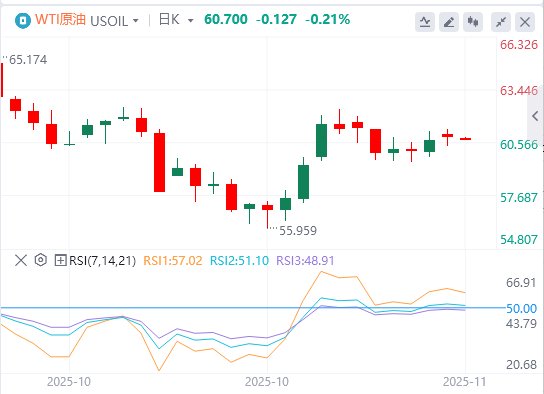Click the WTI crude oil round logo

coord(23,21)
